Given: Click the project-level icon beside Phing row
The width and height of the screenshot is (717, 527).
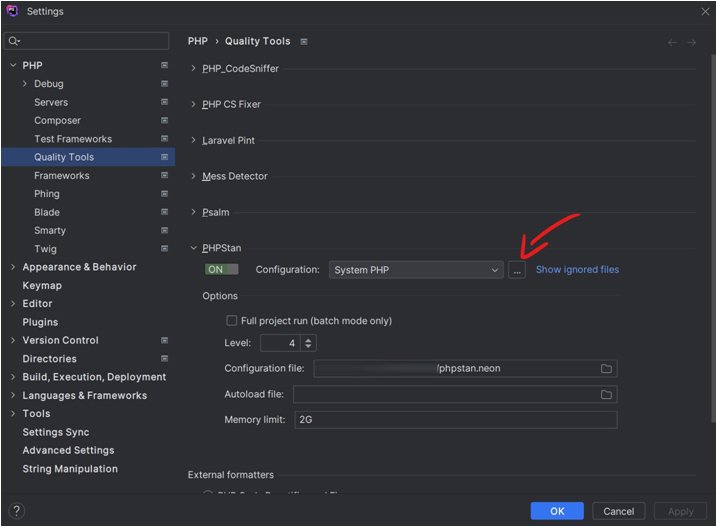Looking at the screenshot, I should pyautogui.click(x=165, y=194).
